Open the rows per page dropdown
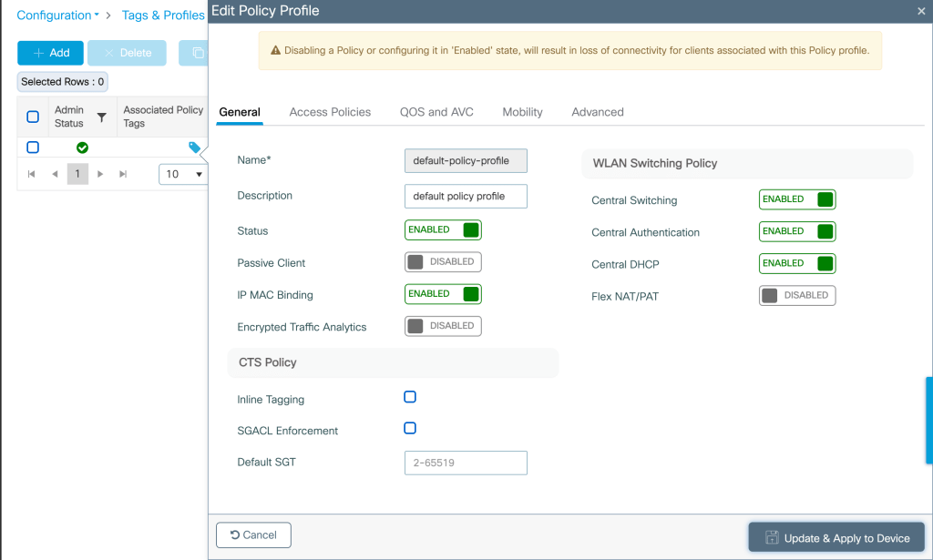Viewport: 933px width, 560px height. pos(183,174)
